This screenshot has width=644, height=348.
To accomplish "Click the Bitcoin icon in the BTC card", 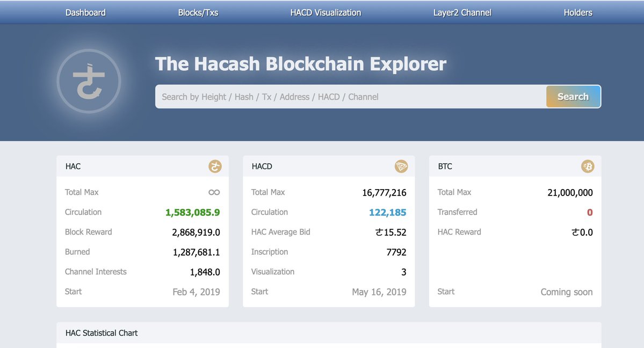I will pos(588,166).
